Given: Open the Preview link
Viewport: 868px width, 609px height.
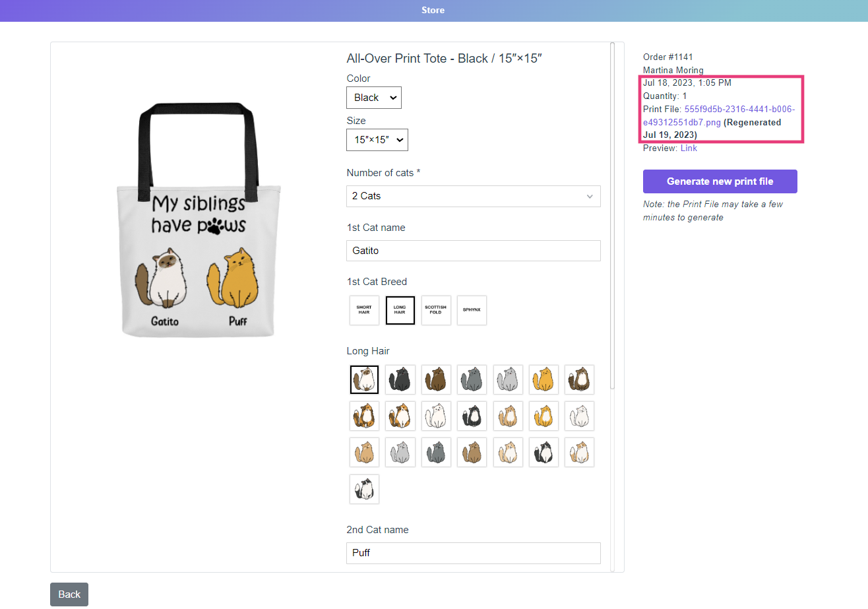Looking at the screenshot, I should (x=689, y=148).
